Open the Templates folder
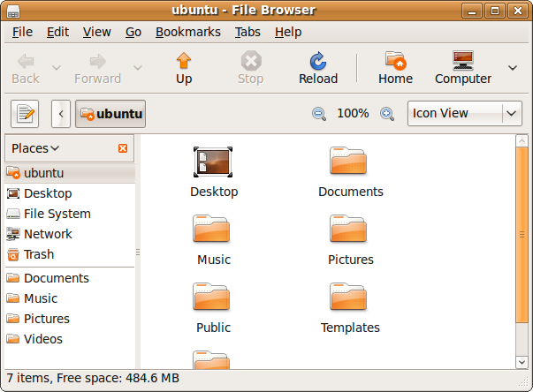The width and height of the screenshot is (533, 392). click(349, 306)
